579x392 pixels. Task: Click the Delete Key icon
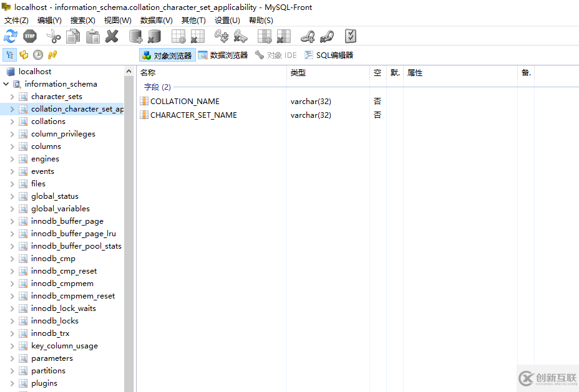click(x=240, y=36)
